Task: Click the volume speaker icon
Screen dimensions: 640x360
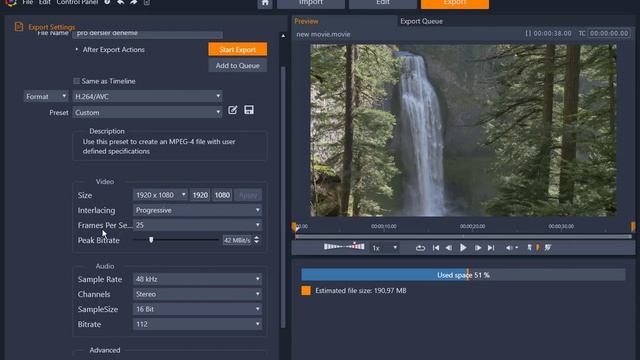Action: pos(509,248)
